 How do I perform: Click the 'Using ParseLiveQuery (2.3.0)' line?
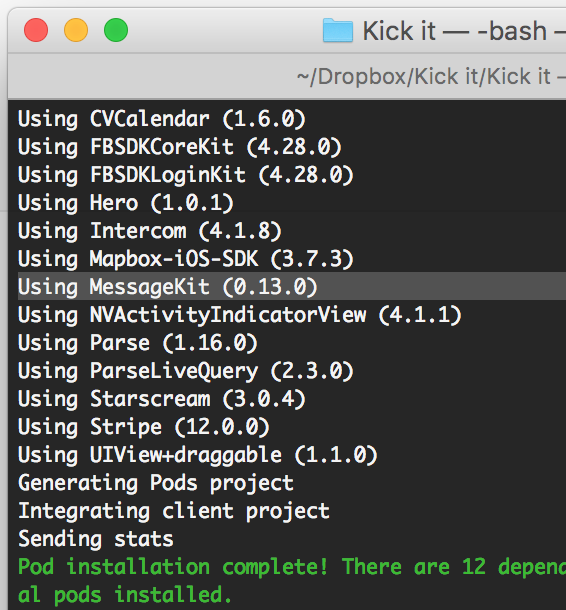[x=186, y=371]
